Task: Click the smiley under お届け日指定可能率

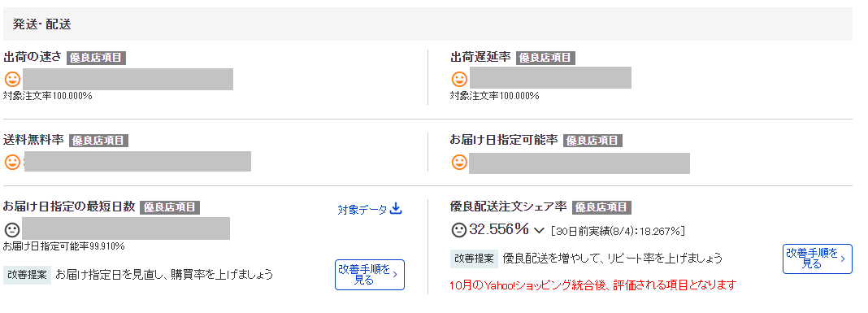Action: (x=459, y=163)
